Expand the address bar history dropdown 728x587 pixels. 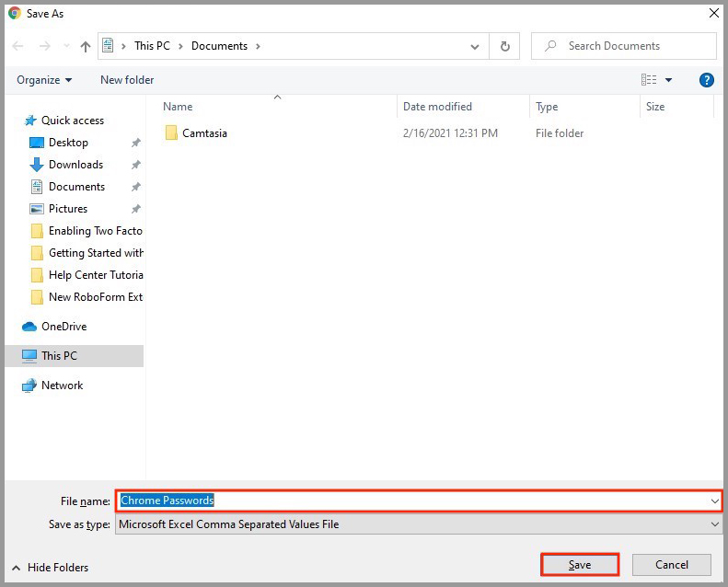(475, 46)
